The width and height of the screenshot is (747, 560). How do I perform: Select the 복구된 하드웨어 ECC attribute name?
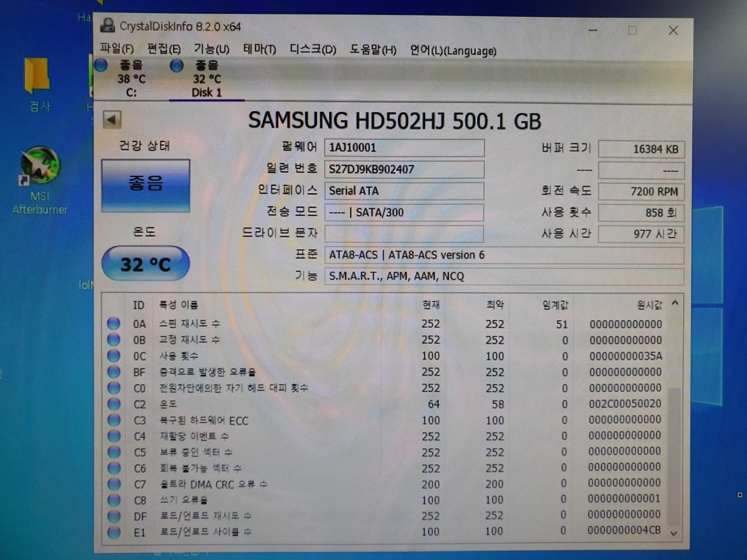(x=204, y=421)
